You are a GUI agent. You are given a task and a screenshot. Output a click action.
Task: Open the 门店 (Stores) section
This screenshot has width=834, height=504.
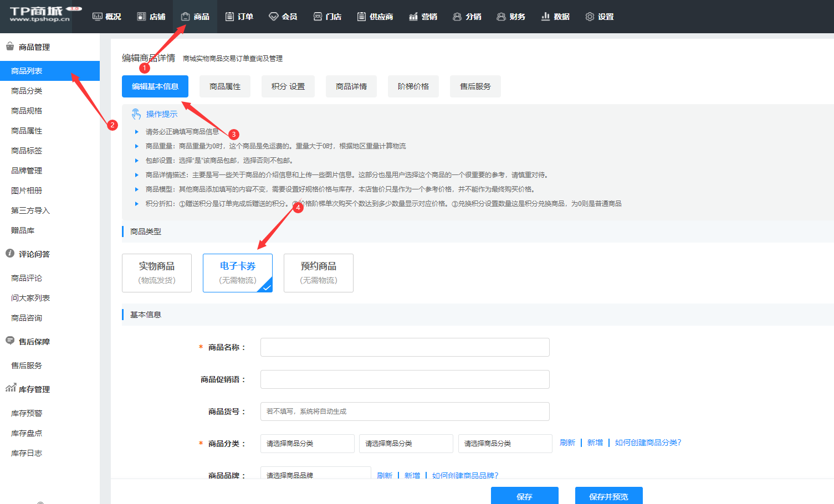(x=327, y=16)
